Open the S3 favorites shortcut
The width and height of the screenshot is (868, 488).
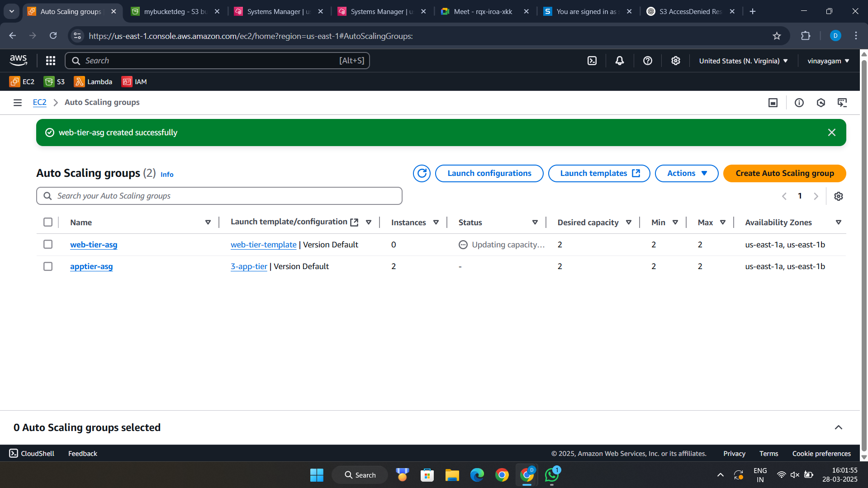[54, 82]
